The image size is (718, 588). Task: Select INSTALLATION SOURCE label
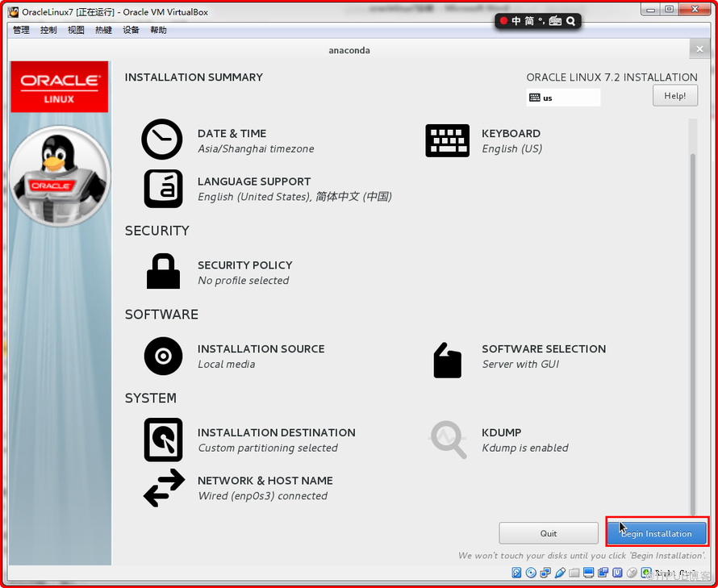tap(261, 349)
